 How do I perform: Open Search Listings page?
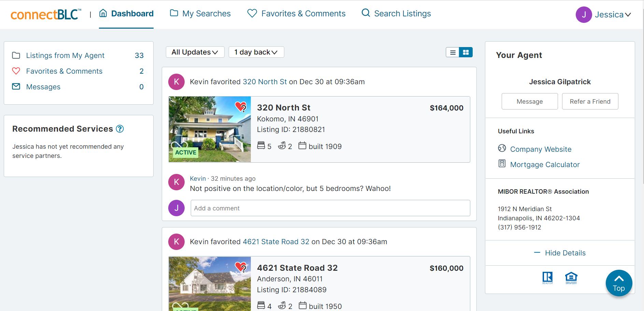point(396,14)
